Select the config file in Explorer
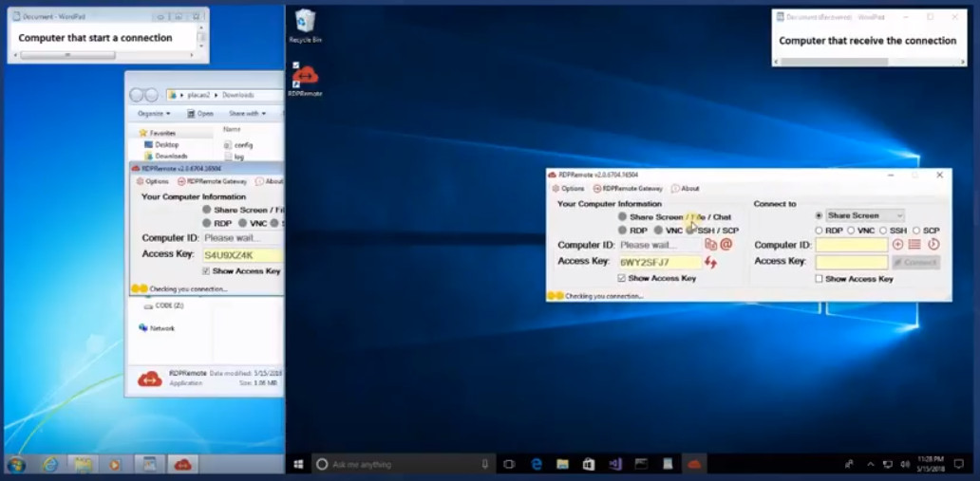Viewport: 980px width, 481px height. (238, 145)
